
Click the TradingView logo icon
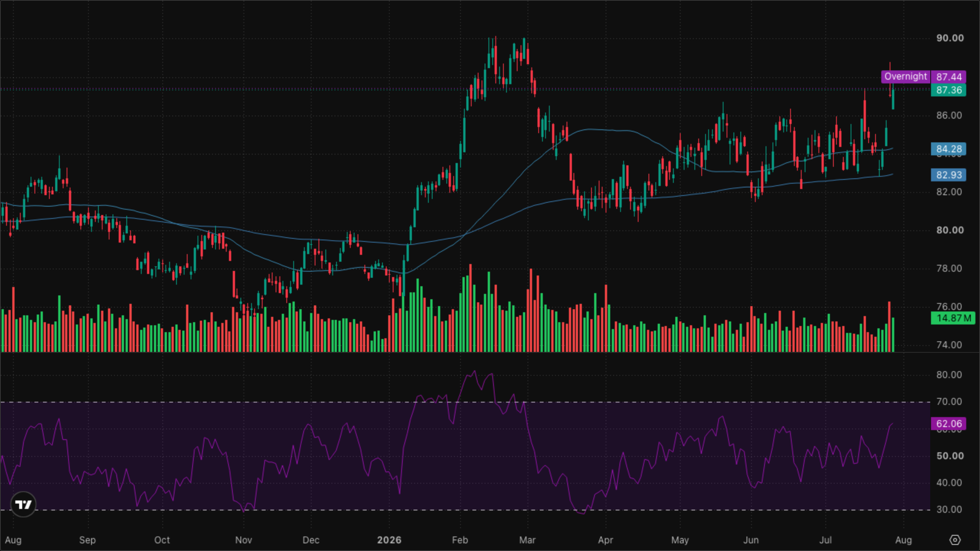23,504
